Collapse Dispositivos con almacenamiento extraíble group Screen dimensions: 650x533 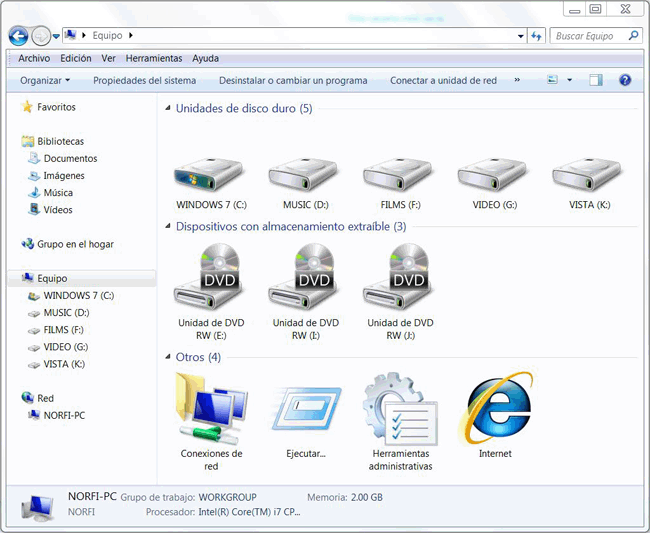coord(167,226)
